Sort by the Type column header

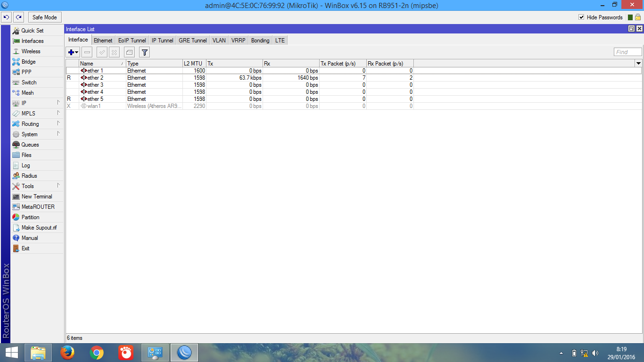[x=154, y=63]
